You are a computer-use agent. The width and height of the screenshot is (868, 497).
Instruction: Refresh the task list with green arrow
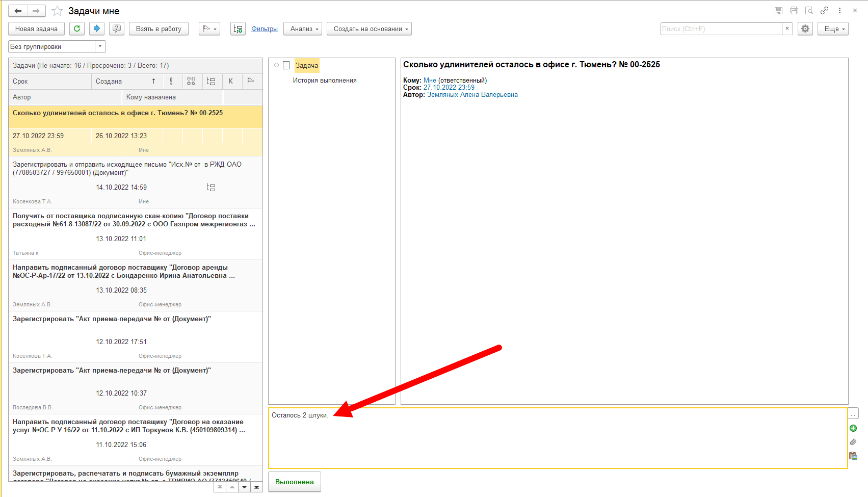click(77, 29)
